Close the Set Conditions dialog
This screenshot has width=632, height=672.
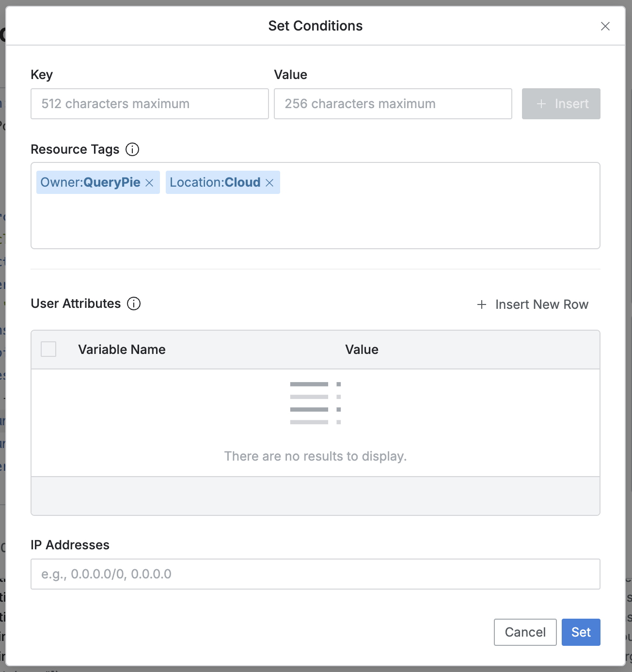coord(605,26)
